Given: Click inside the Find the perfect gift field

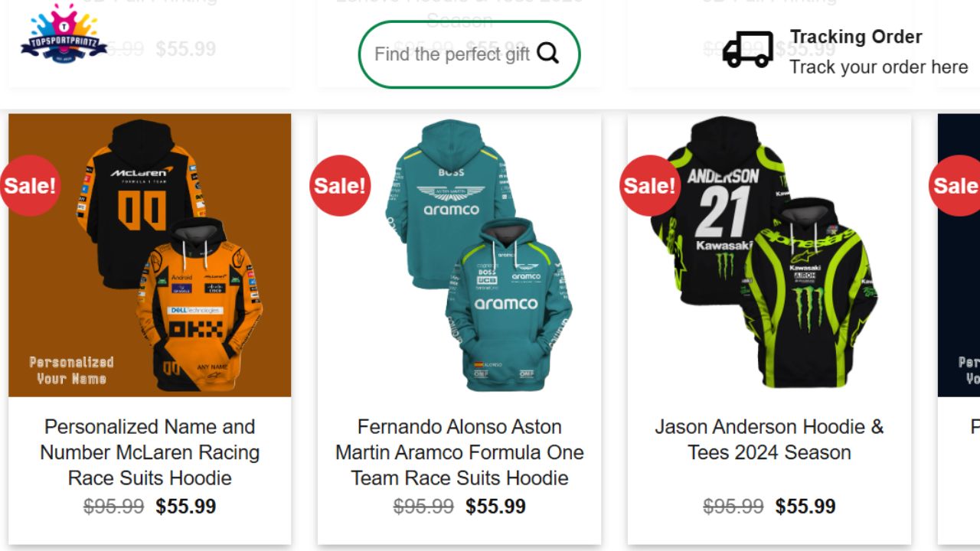Looking at the screenshot, I should tap(452, 54).
